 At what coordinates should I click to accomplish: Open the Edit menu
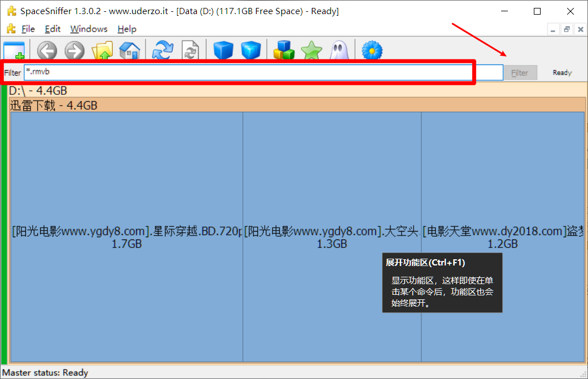coord(52,29)
